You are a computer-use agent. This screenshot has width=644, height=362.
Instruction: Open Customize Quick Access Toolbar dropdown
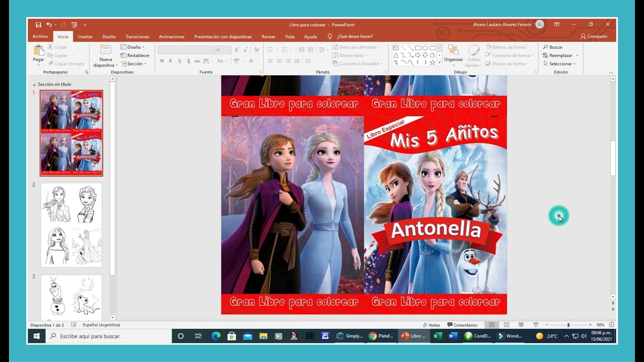(85, 25)
